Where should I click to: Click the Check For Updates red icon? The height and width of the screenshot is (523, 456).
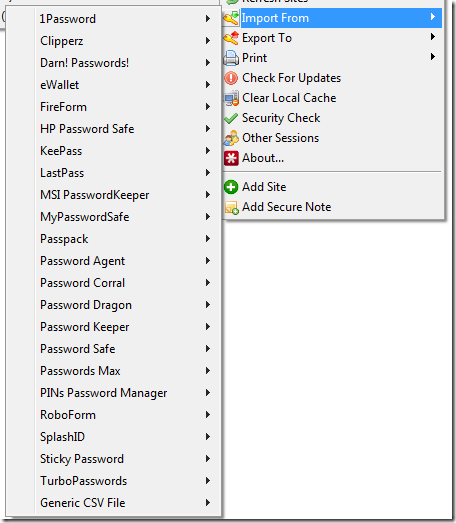coord(231,78)
